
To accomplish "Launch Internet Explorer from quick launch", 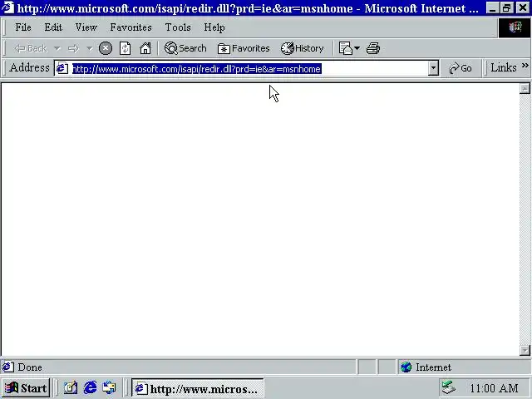I will click(90, 388).
